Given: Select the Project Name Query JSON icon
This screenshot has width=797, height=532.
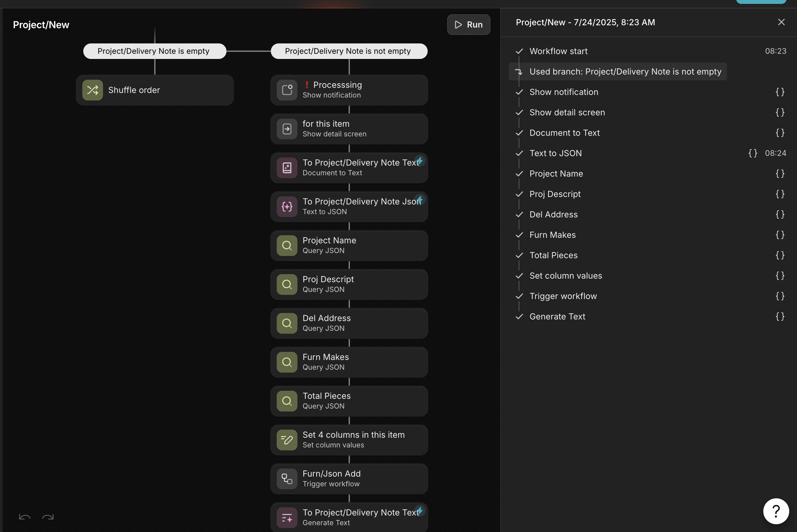Looking at the screenshot, I should [x=287, y=245].
